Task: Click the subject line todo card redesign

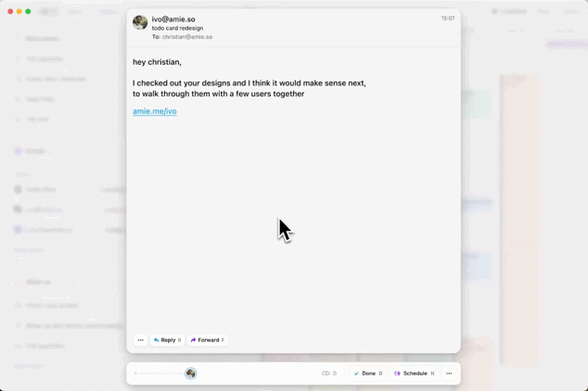Action: 177,28
